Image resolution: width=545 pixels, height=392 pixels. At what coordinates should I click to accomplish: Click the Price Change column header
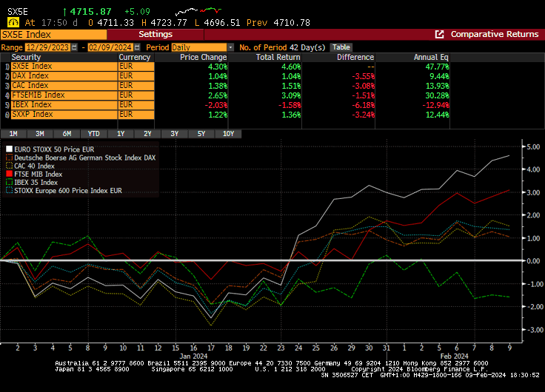(204, 57)
